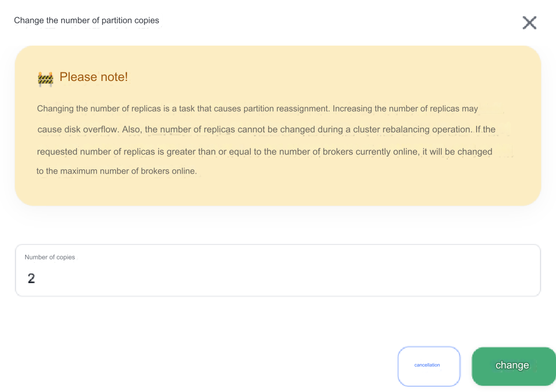Viewport: 556px width, 392px height.
Task: Select the 'Please note!' warning heading
Action: 94,77
